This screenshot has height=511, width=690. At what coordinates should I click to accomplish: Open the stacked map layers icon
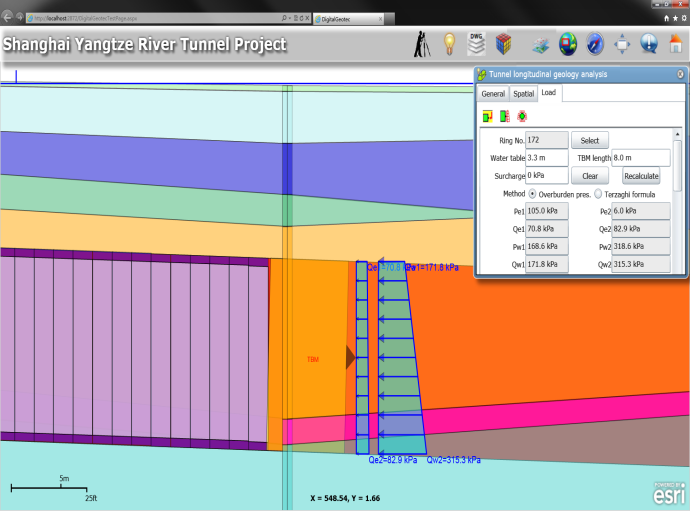pyautogui.click(x=541, y=45)
